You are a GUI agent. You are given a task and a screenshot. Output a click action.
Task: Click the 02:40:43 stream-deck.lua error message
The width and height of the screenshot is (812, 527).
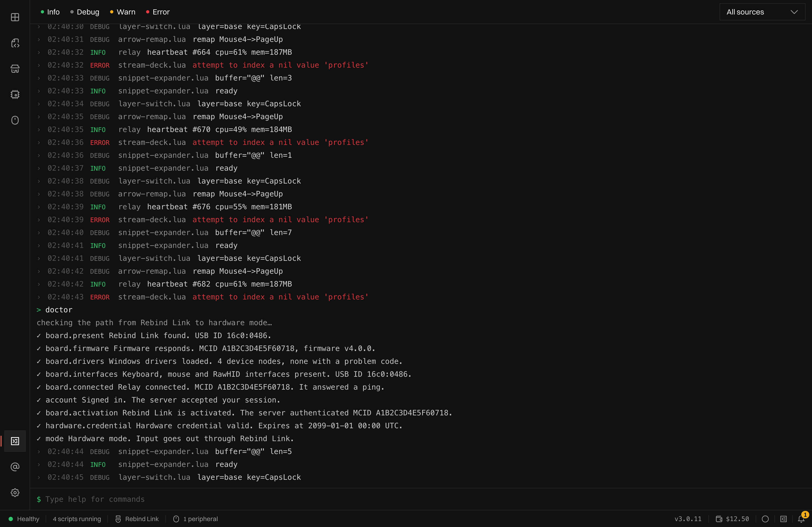tap(280, 297)
